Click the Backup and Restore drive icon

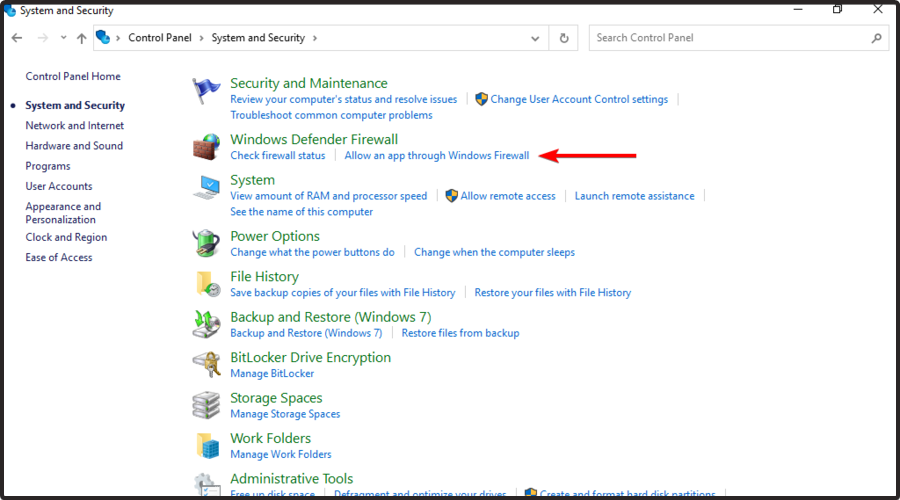click(206, 324)
